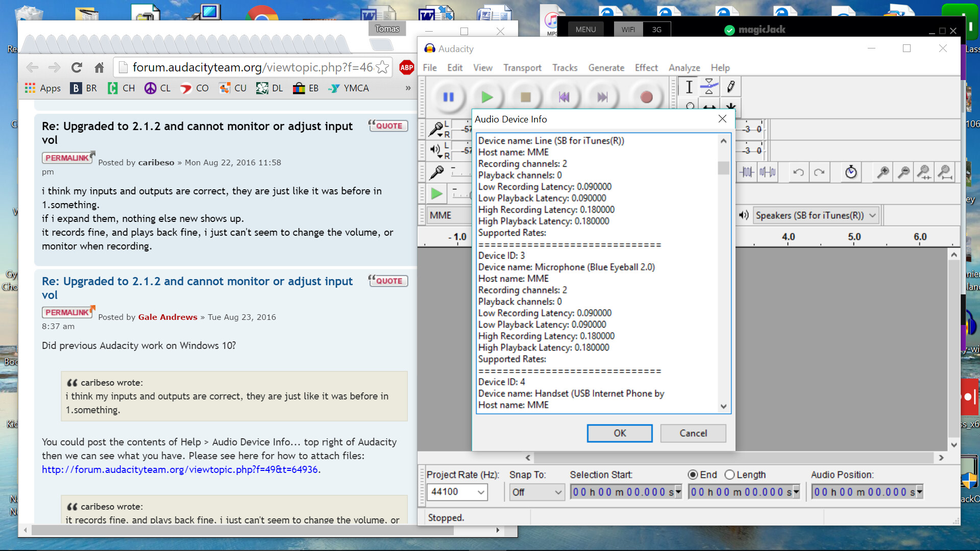Screen dimensions: 980x551
Task: Close the Audio Device Info dialog
Action: coord(722,119)
